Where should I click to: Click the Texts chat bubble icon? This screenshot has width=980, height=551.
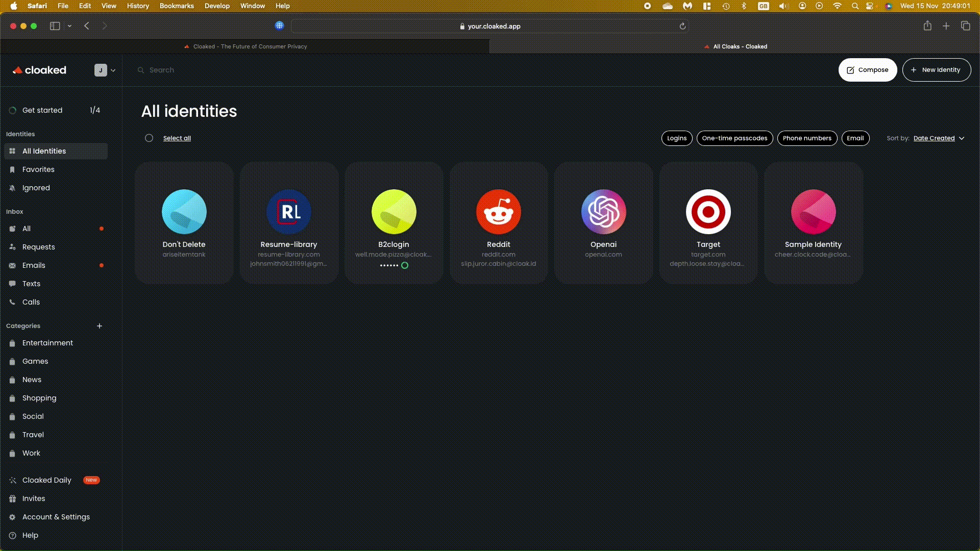click(x=12, y=284)
